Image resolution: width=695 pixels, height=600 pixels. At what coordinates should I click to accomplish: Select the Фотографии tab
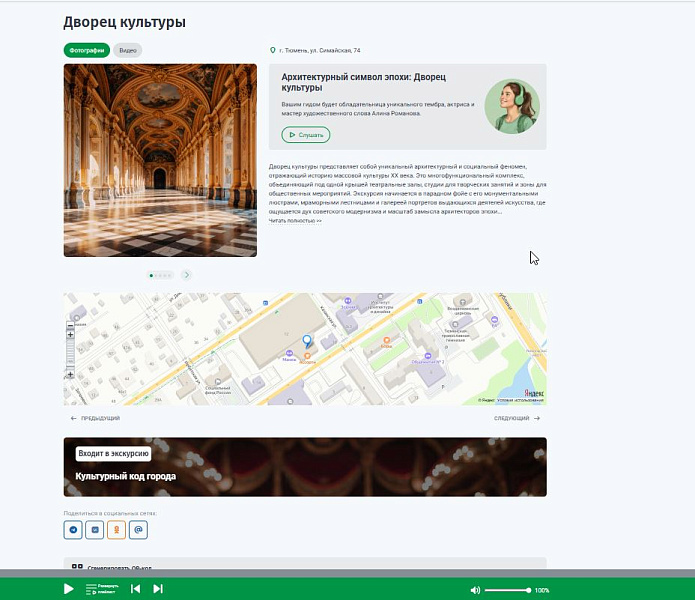(87, 50)
